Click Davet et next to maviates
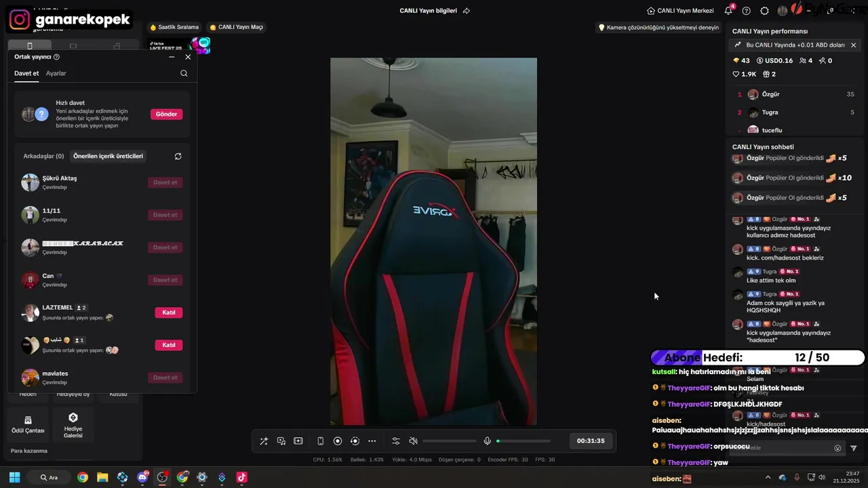The image size is (868, 488). tap(165, 378)
